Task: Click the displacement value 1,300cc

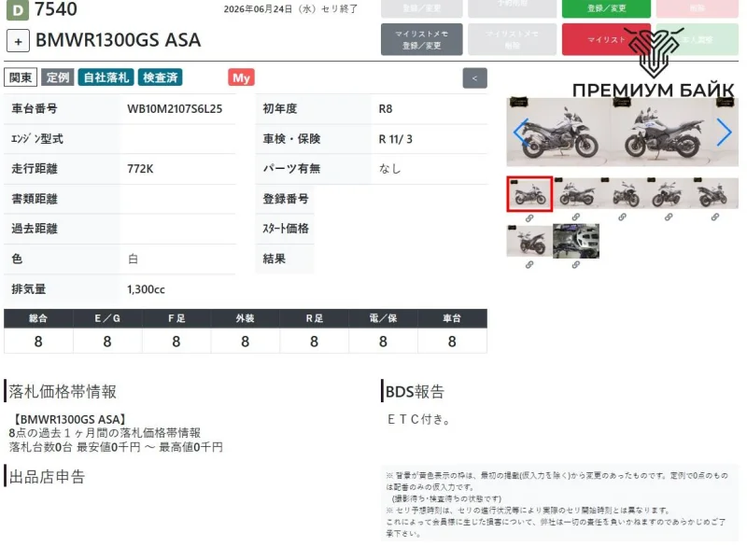Action: (x=146, y=289)
